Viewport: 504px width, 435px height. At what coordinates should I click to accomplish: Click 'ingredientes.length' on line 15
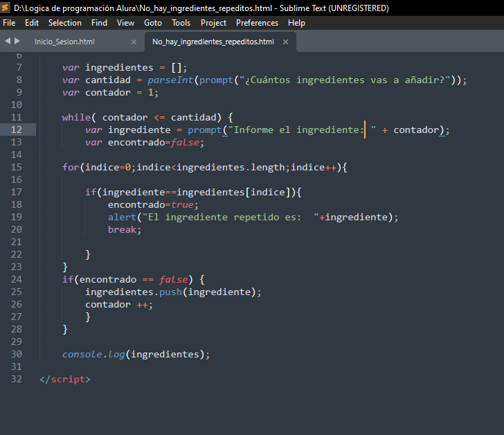tap(231, 167)
